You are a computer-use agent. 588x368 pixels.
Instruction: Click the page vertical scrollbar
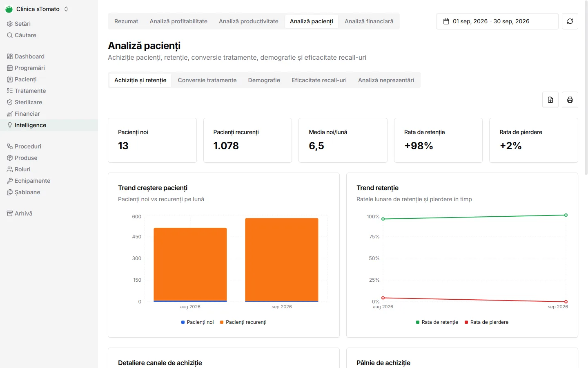[x=586, y=88]
